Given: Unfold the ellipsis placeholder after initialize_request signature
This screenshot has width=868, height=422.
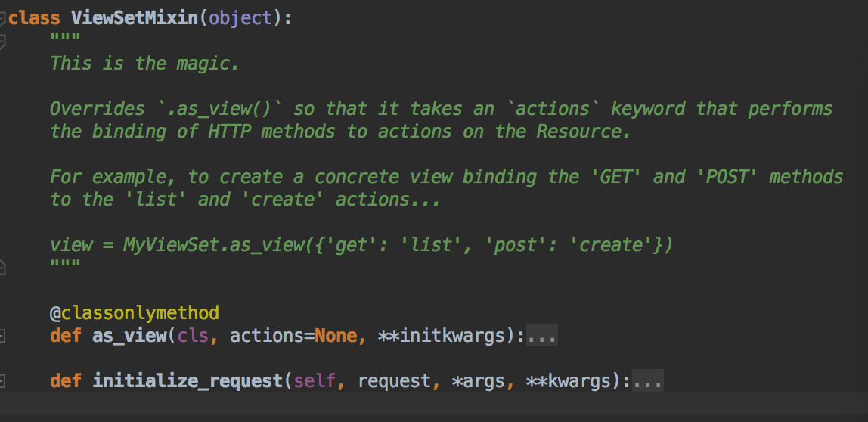Looking at the screenshot, I should (648, 381).
